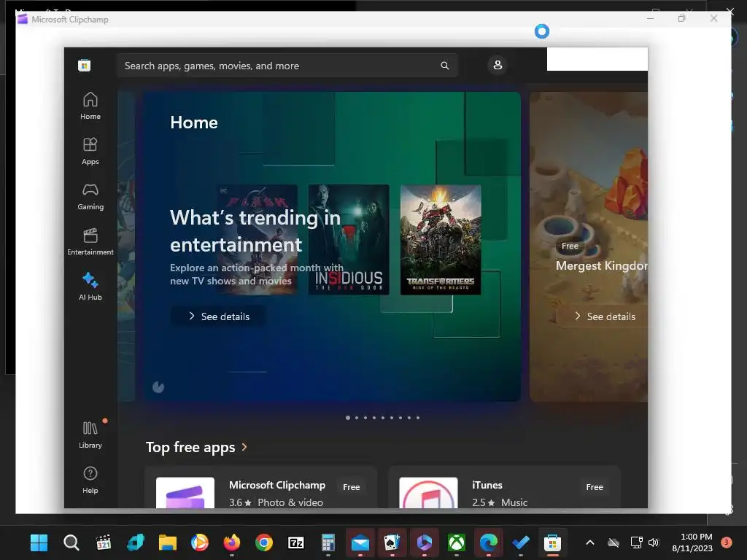Open taskbar Search
Image resolution: width=747 pixels, height=560 pixels.
71,542
